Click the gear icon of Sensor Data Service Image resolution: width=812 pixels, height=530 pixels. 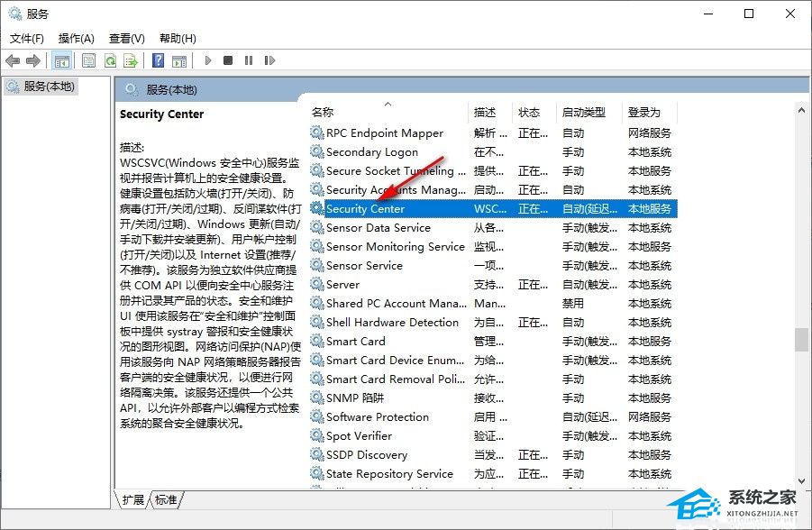[317, 227]
